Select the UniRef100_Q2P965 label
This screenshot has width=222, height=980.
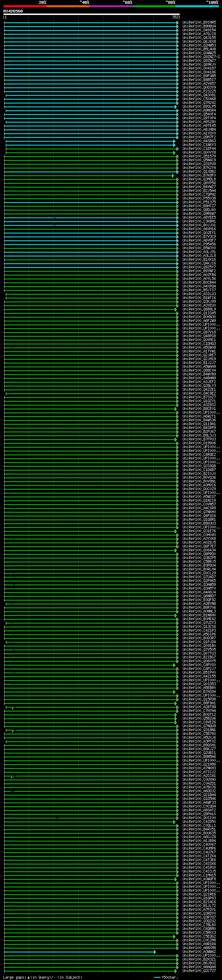[x=199, y=581]
